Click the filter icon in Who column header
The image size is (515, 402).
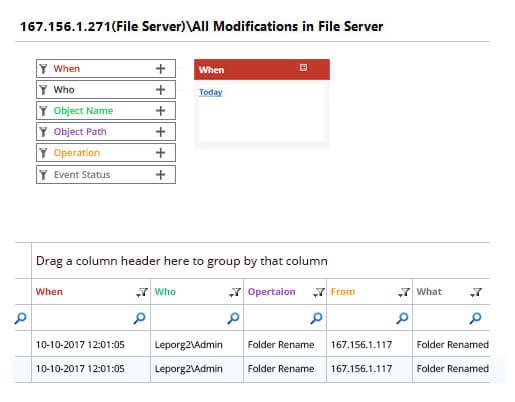[x=235, y=292]
